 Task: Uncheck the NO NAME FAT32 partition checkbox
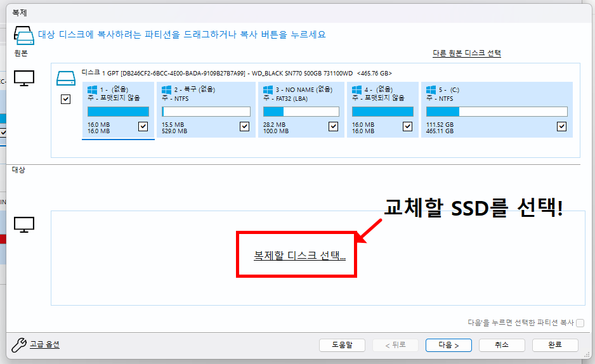click(x=333, y=126)
